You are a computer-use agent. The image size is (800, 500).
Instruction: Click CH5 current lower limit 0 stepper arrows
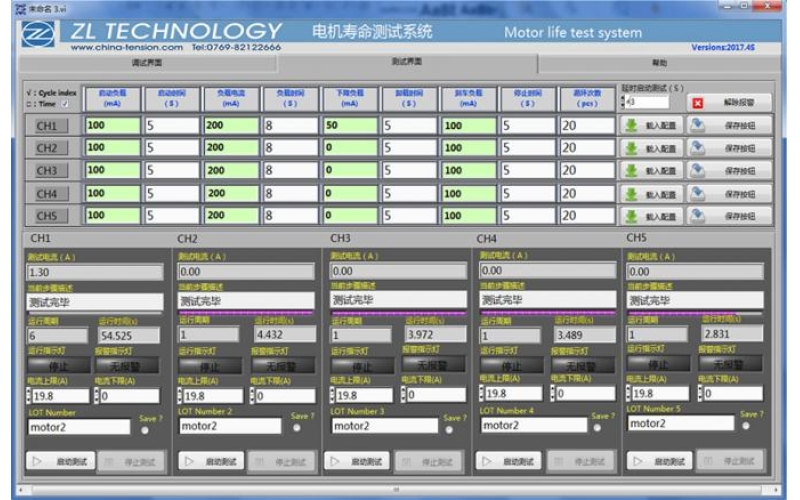(x=701, y=393)
